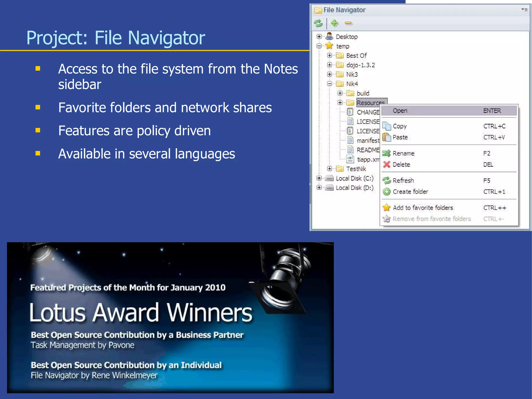This screenshot has height=399, width=532.
Task: Click the dojo-1.3.2 folder icon
Action: [340, 65]
